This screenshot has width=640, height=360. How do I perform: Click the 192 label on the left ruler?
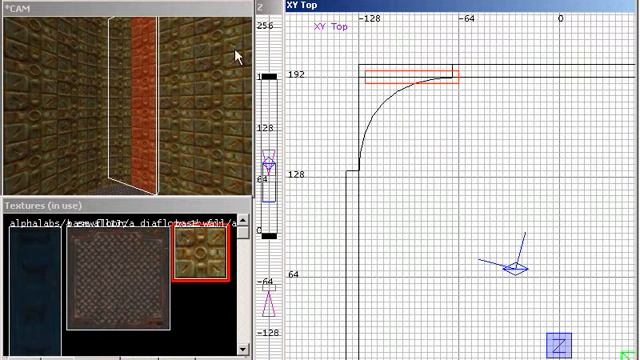tap(296, 75)
